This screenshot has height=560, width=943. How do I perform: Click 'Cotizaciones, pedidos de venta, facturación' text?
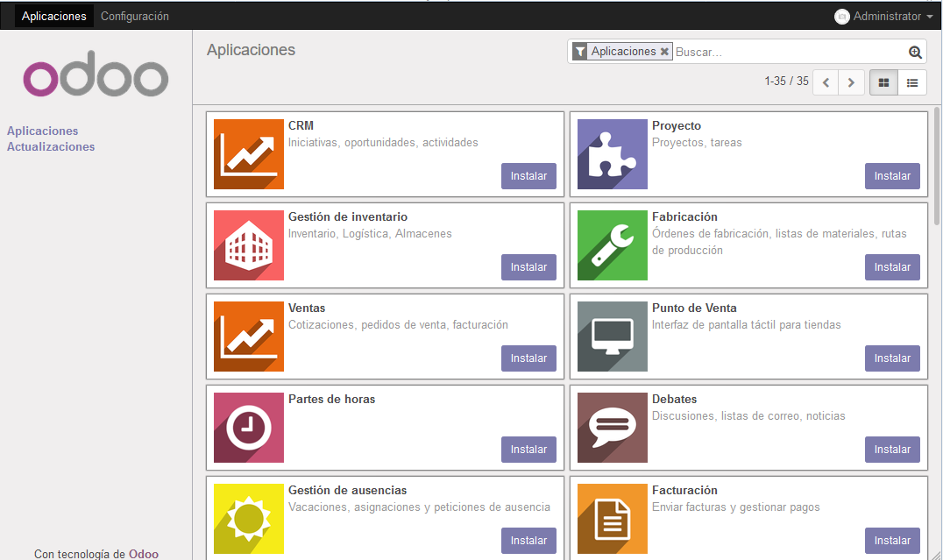tap(398, 325)
